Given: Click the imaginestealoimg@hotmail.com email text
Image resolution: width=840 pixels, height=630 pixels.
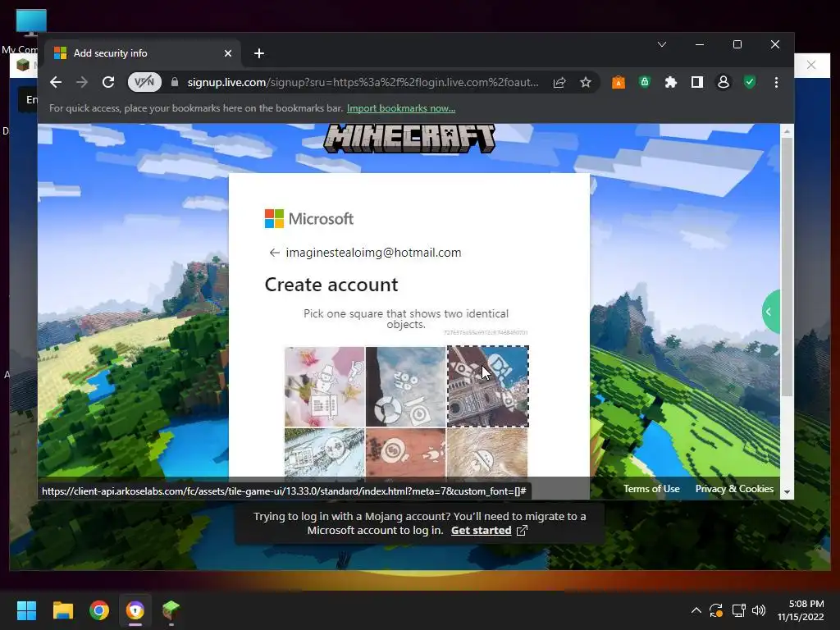Looking at the screenshot, I should click(x=373, y=253).
